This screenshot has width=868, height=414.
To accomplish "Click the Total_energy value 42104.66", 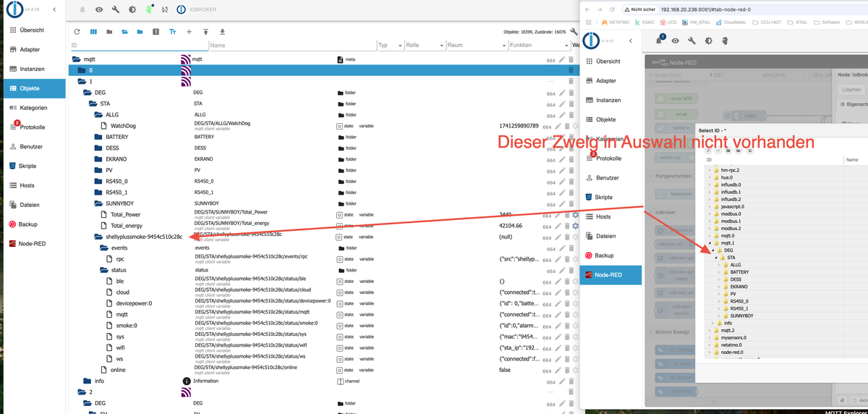I will coord(511,226).
